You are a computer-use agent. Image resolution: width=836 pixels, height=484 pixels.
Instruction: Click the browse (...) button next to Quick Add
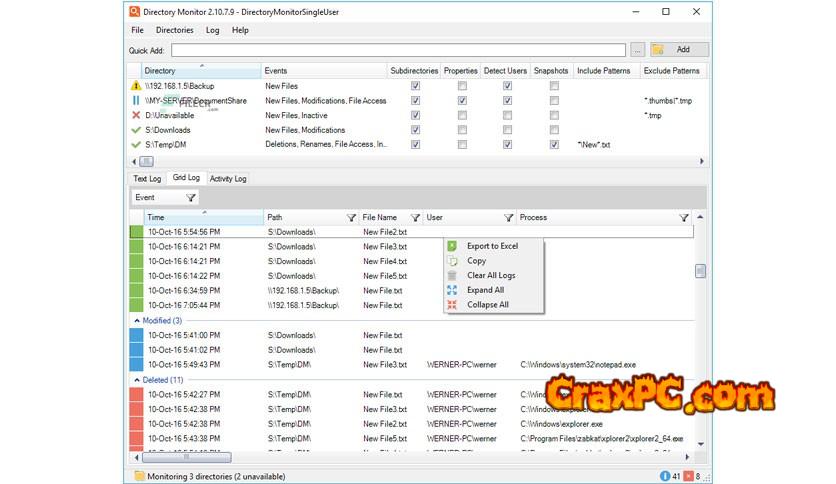pos(638,49)
